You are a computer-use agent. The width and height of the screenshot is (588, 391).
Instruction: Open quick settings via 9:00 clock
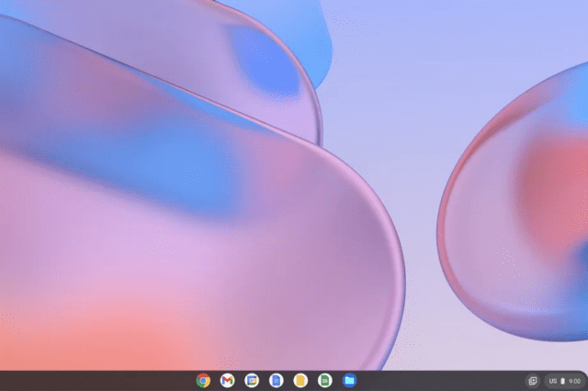point(574,381)
